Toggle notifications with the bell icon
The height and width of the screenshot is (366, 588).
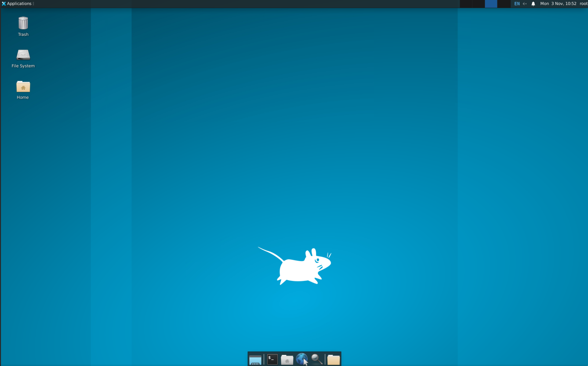point(533,4)
